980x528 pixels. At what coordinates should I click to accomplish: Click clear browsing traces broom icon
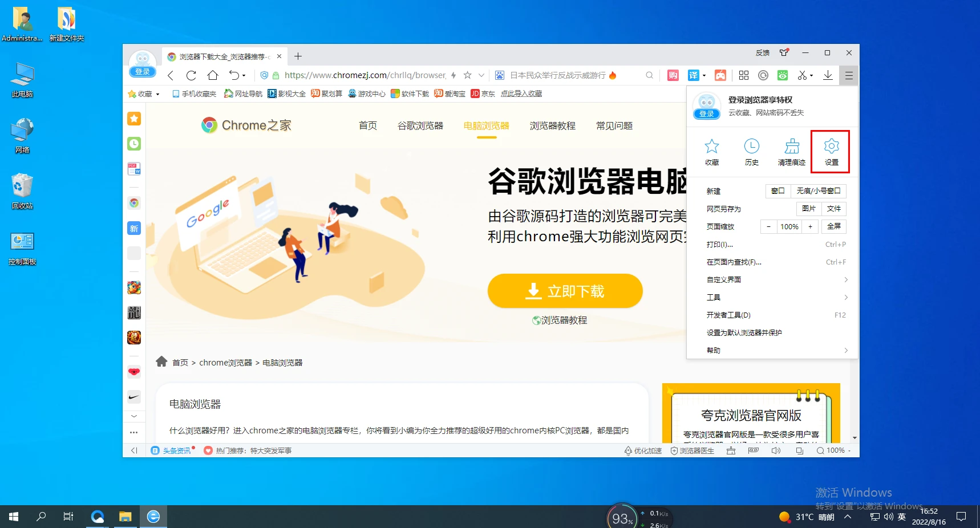(x=792, y=152)
